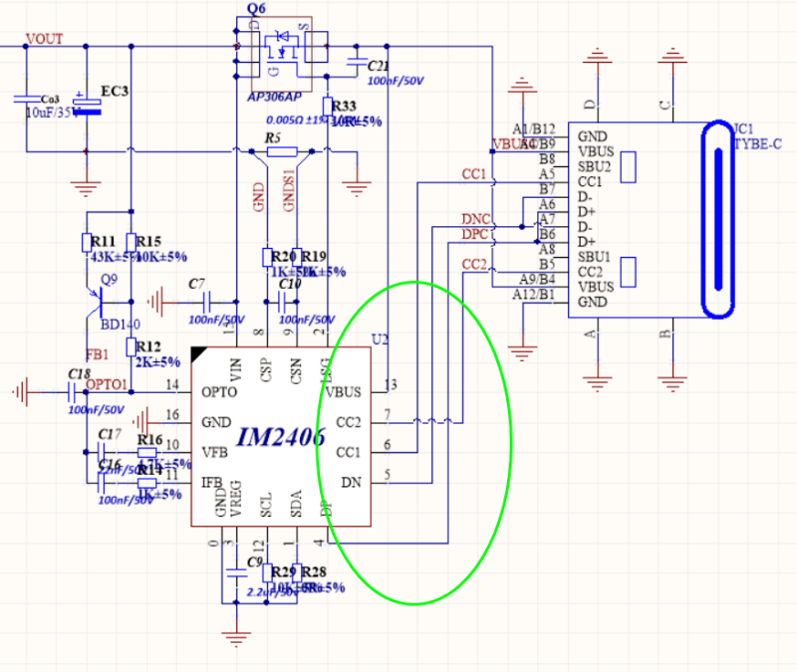Select the C7 capacitor symbol
Image resolution: width=797 pixels, height=672 pixels.
[208, 300]
